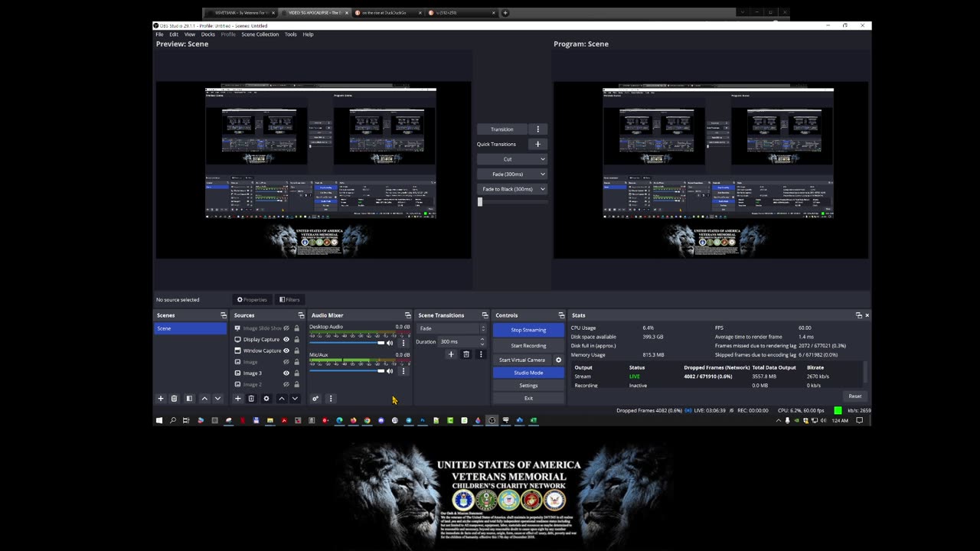Add a scene transition with plus icon
980x551 pixels.
pyautogui.click(x=451, y=354)
